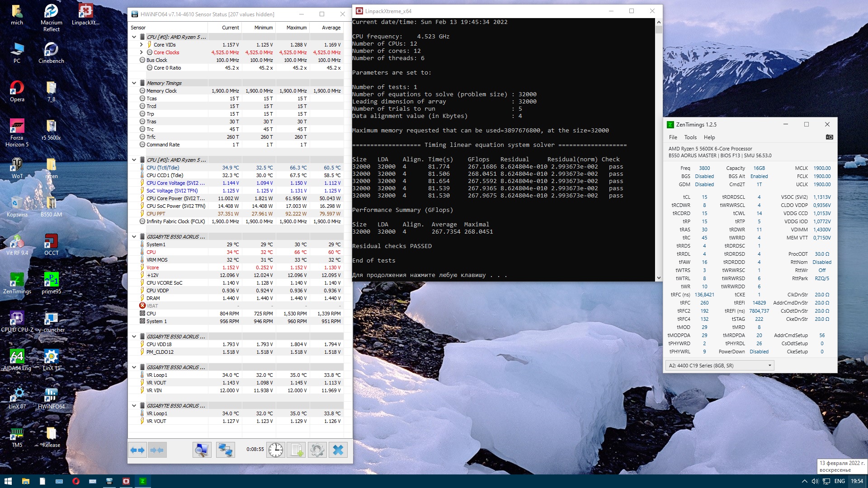The width and height of the screenshot is (868, 488).
Task: Click the HWiNFO remote network monitors icon
Action: (x=225, y=450)
